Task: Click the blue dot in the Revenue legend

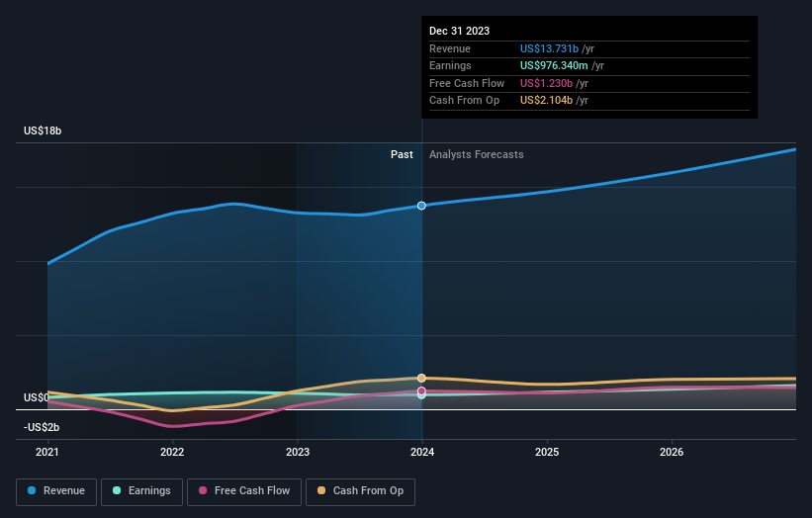Action: click(x=33, y=491)
